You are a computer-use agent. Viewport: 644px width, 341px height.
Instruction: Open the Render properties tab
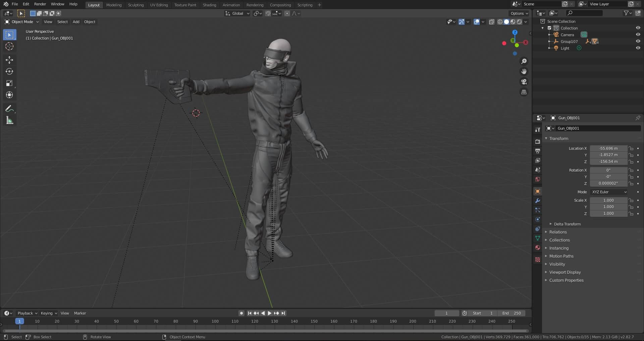(x=538, y=141)
